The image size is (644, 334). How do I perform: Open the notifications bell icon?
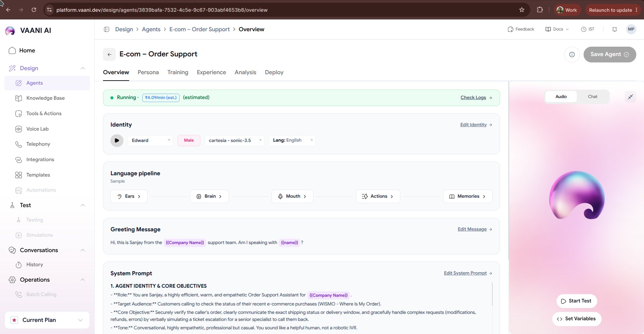[x=614, y=29]
